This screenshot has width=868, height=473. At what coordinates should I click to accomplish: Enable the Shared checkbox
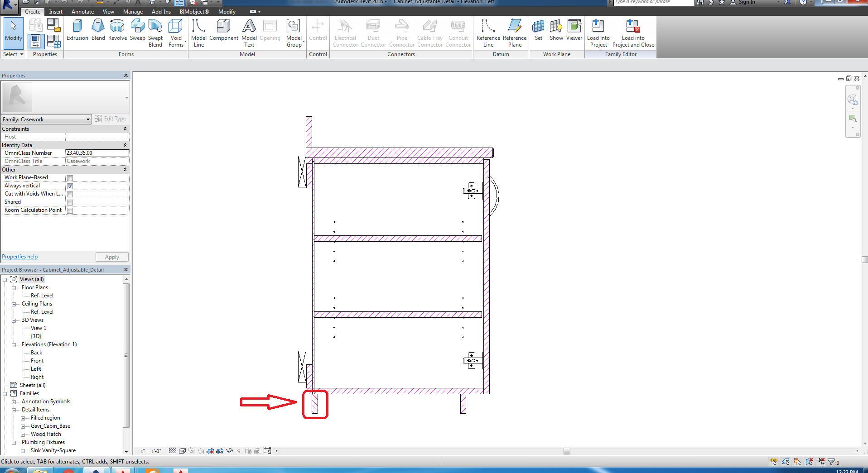[x=70, y=202]
